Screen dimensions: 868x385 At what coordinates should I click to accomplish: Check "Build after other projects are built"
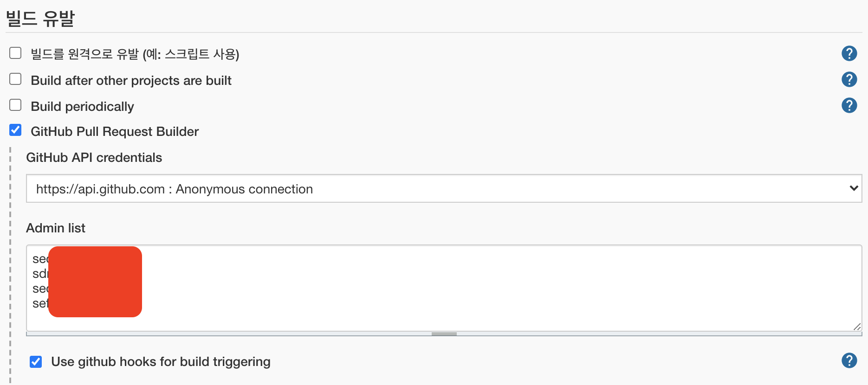click(15, 79)
